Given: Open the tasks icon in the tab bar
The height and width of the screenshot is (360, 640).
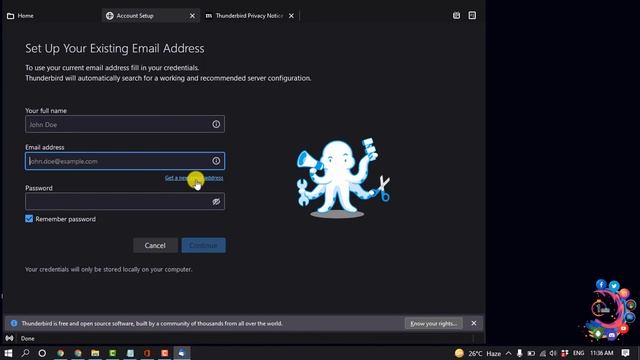Looking at the screenshot, I should (472, 16).
